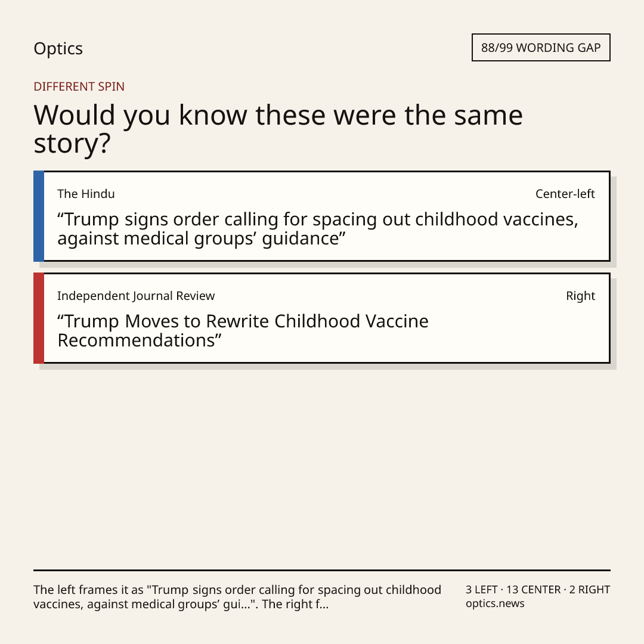Open the 'Trump signs order' headline
This screenshot has width=644, height=644.
[317, 229]
